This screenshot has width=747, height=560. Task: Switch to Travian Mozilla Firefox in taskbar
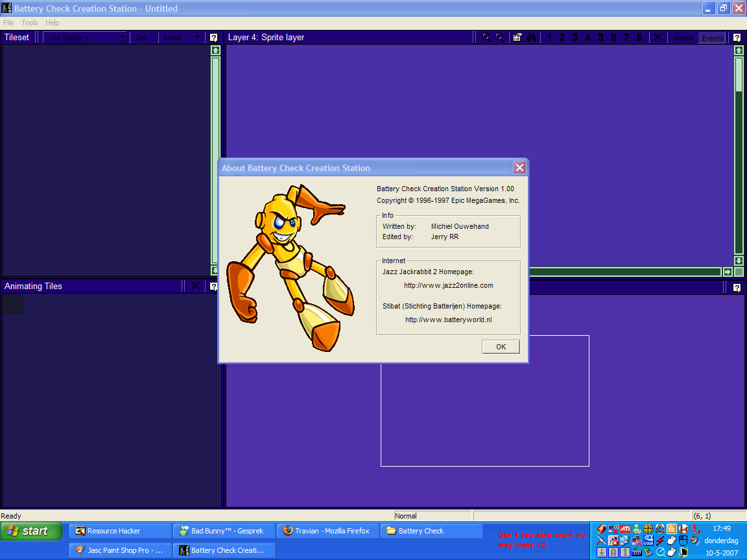(x=327, y=531)
